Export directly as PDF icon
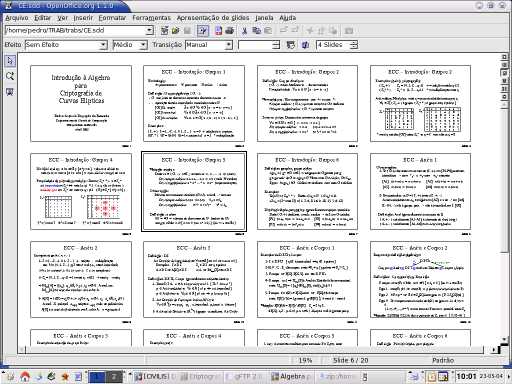Viewport: 512px width, 384px height. pos(218,31)
